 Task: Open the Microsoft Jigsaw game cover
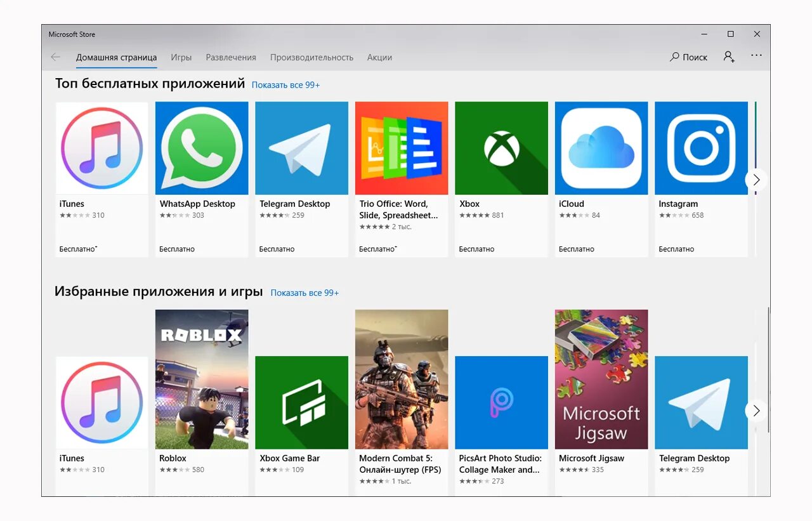tap(601, 379)
